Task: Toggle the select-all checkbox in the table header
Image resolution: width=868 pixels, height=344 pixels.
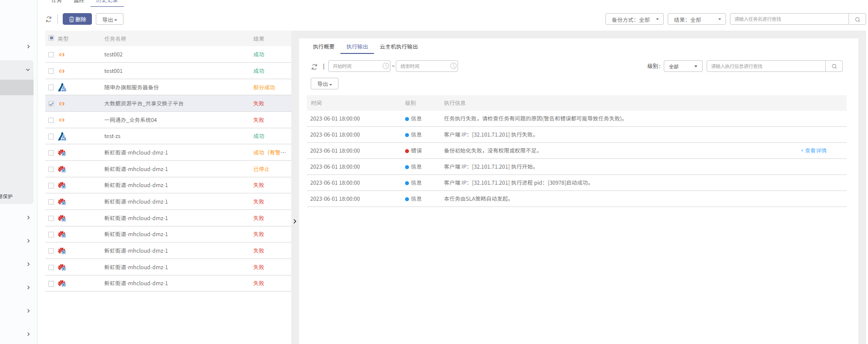Action: [x=51, y=38]
